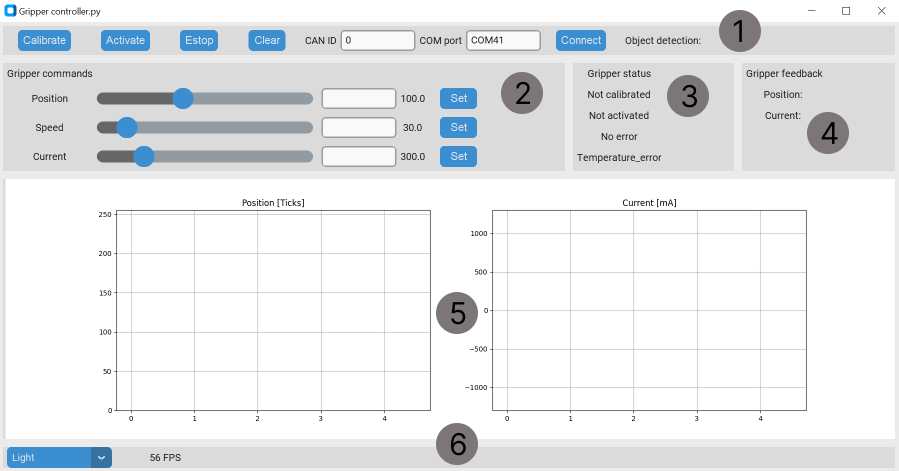Activate the gripper with Activate button

125,40
